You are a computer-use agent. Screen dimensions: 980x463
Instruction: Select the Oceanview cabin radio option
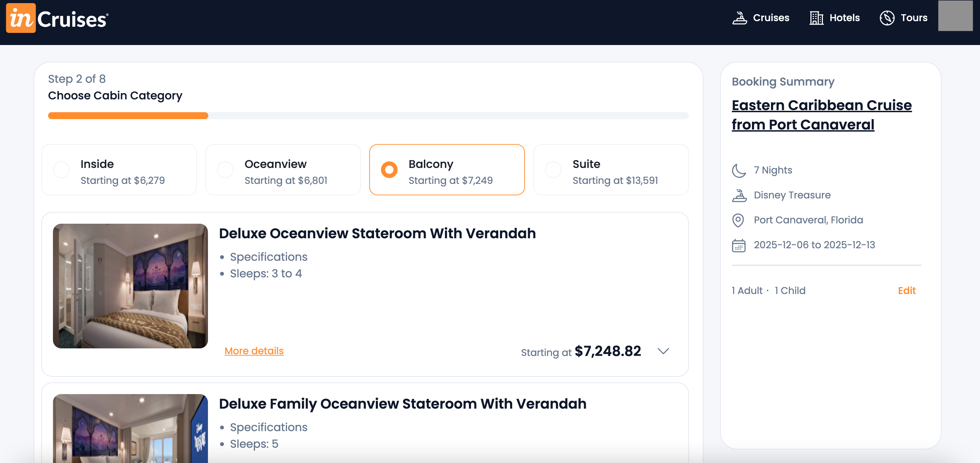(225, 170)
